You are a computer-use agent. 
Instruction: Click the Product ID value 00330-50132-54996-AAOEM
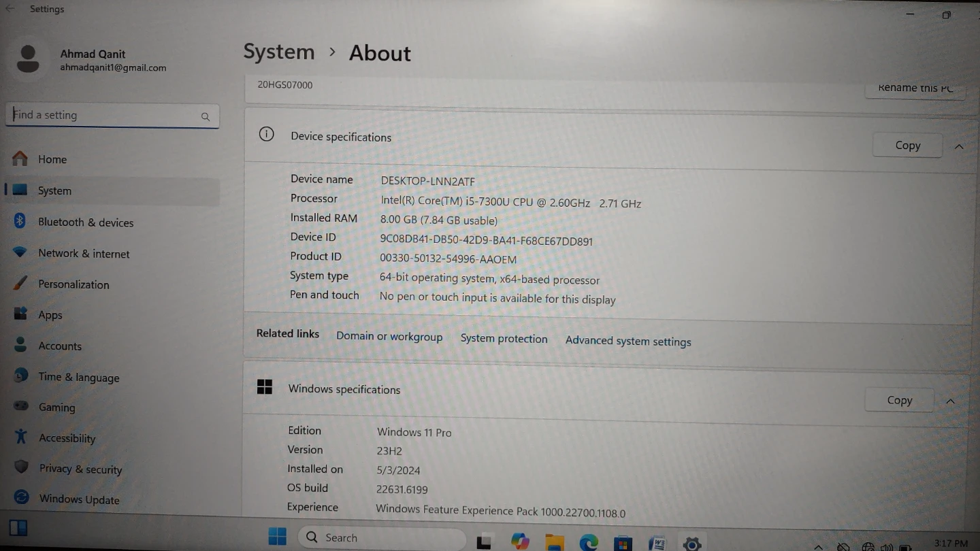click(448, 259)
